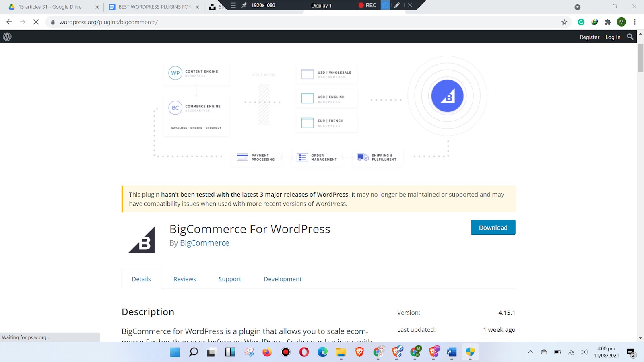View site information lock icon
Viewport: 644px width, 362px height.
pyautogui.click(x=52, y=22)
